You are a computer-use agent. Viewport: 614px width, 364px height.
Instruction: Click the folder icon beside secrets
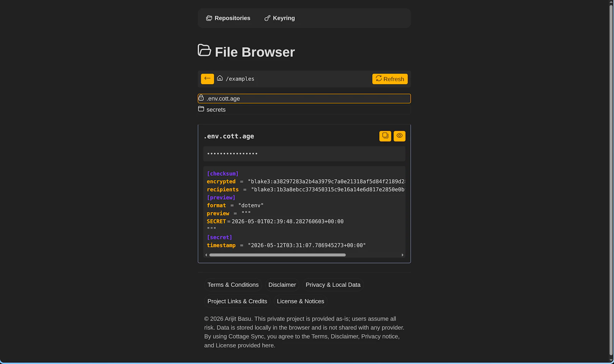[201, 109]
